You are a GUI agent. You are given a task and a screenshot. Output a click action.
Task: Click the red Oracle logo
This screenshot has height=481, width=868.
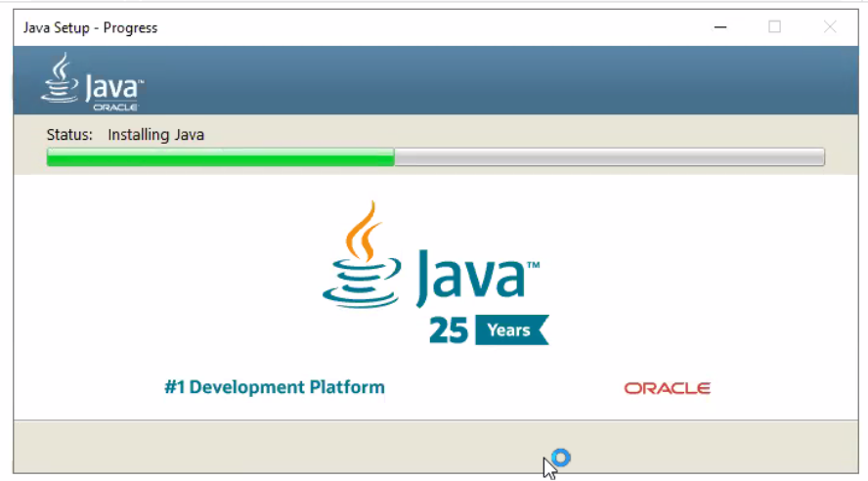point(667,388)
